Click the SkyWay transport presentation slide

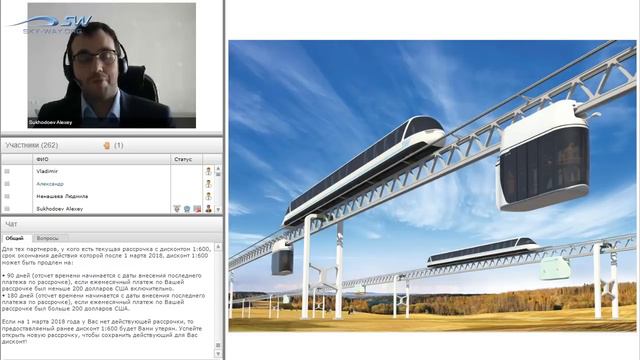(432, 186)
